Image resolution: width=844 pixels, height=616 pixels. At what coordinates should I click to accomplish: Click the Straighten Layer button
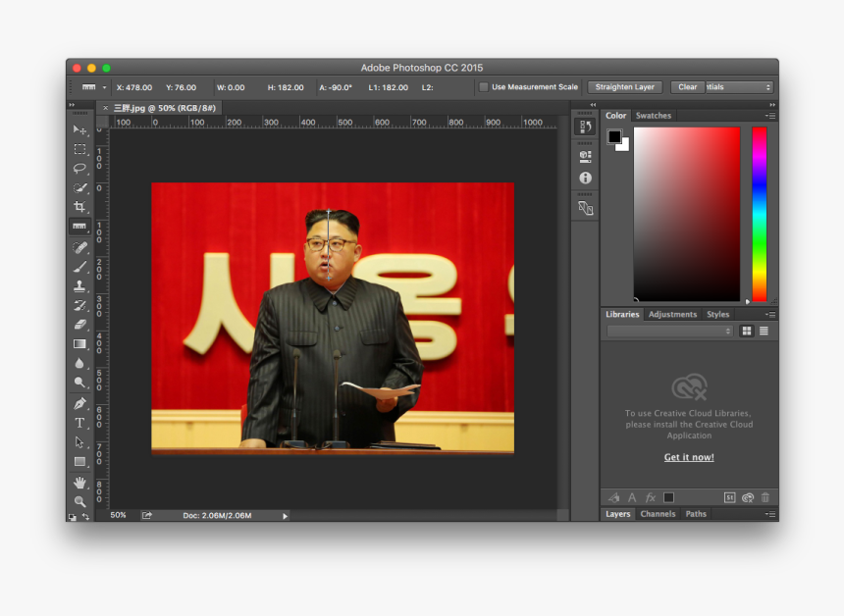624,87
